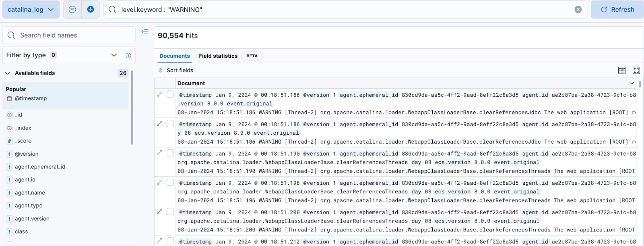Click the field list scrollbar
Screen dimensions: 644x246
tap(132, 107)
